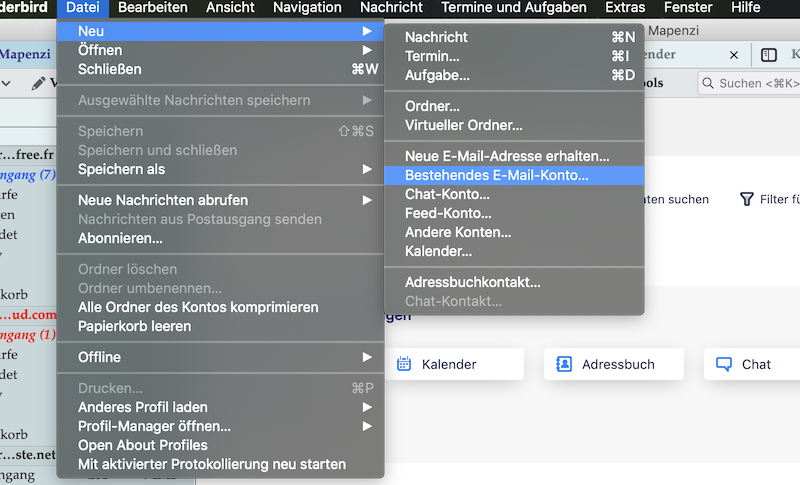Open the Hilfe menu
Screen dimensions: 800x485
745,8
